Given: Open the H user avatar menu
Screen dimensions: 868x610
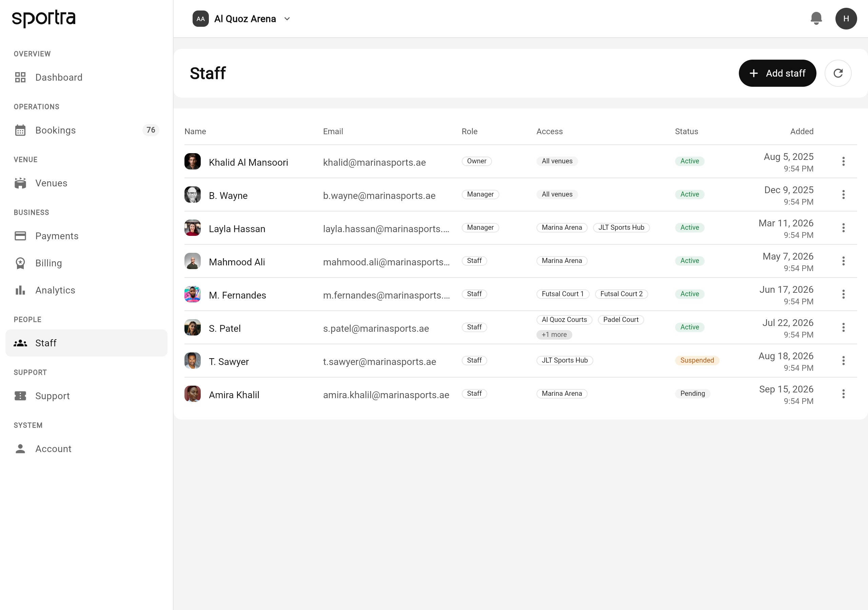Looking at the screenshot, I should coord(846,19).
